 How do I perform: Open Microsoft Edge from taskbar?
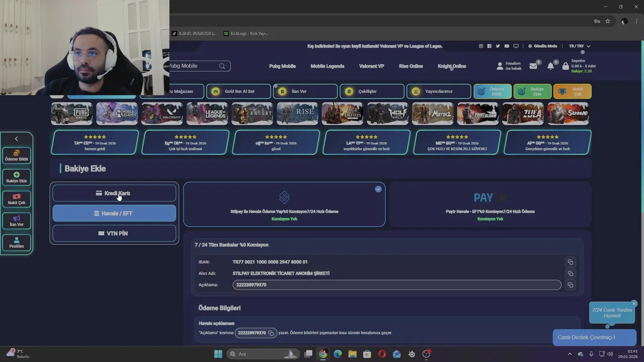point(338,354)
